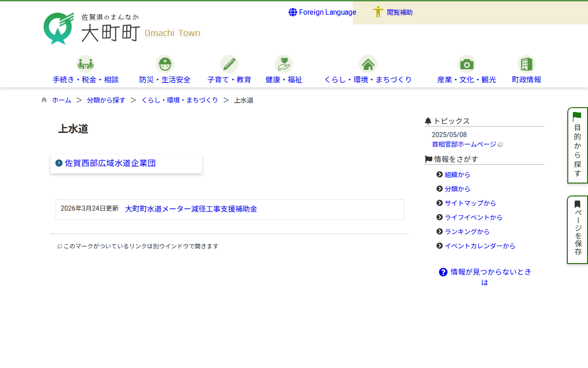Click the 手続き・税金・相談 people icon
The image size is (588, 368).
click(x=85, y=64)
